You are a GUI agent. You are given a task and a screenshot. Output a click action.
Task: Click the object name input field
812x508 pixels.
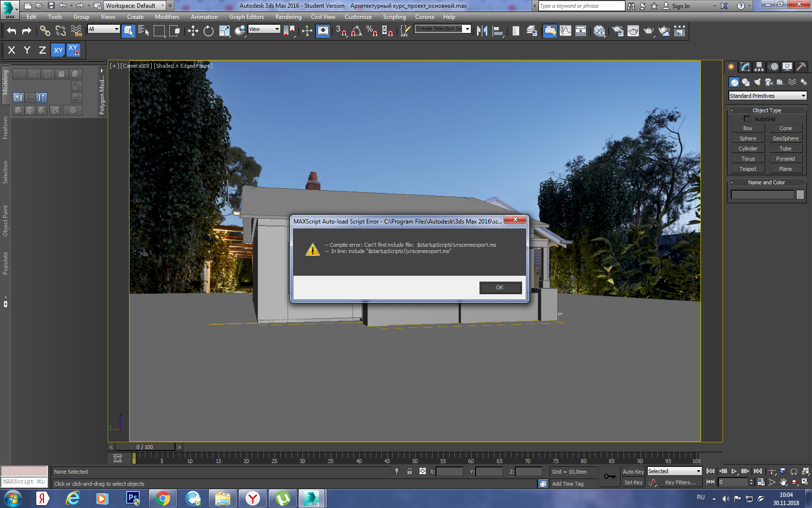pyautogui.click(x=762, y=194)
